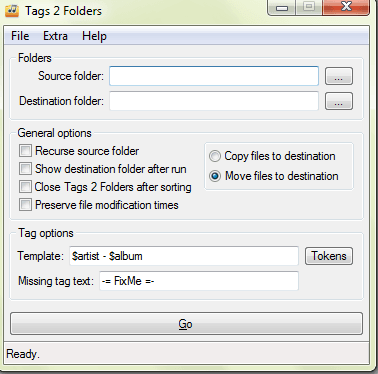Browse for the source folder
The height and width of the screenshot is (374, 378).
pos(339,76)
